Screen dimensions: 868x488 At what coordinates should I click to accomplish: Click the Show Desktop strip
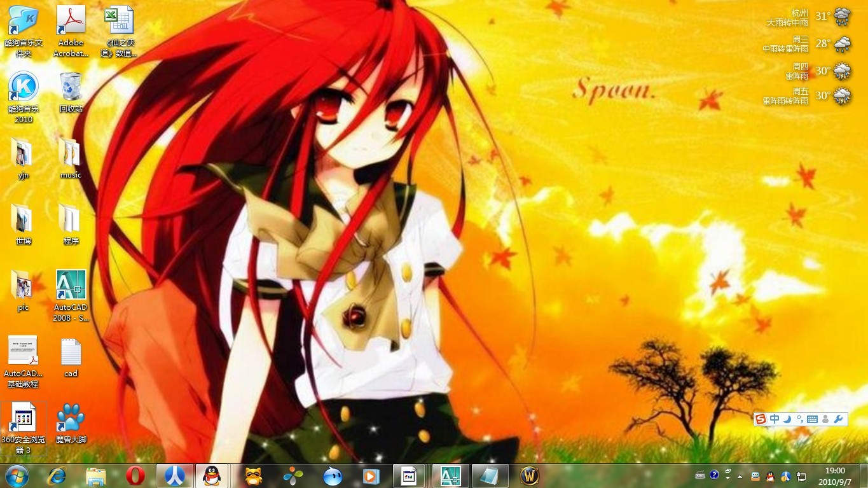[x=863, y=475]
